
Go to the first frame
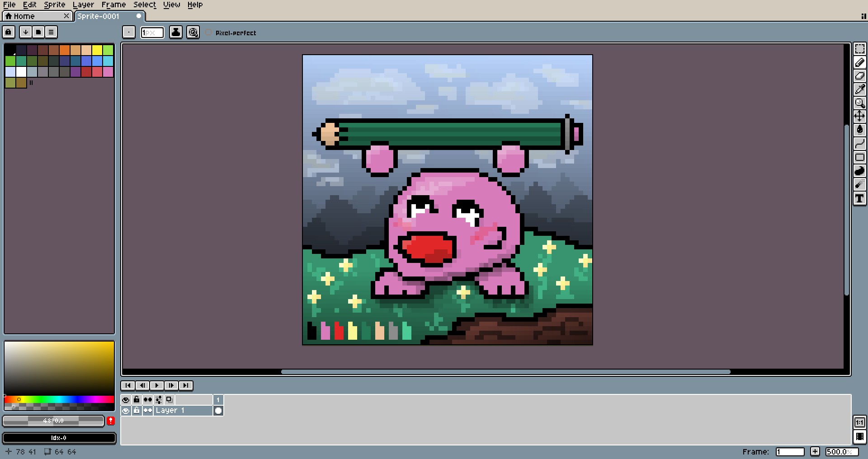128,385
